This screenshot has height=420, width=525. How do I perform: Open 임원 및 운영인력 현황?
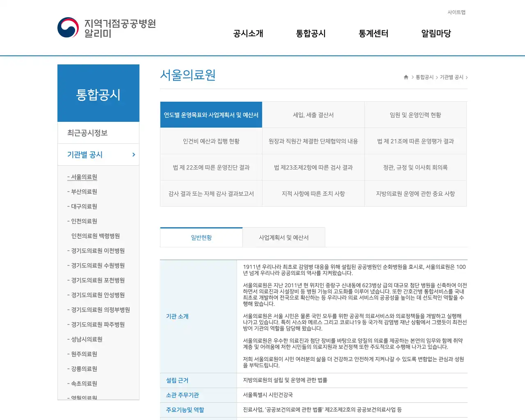[415, 115]
